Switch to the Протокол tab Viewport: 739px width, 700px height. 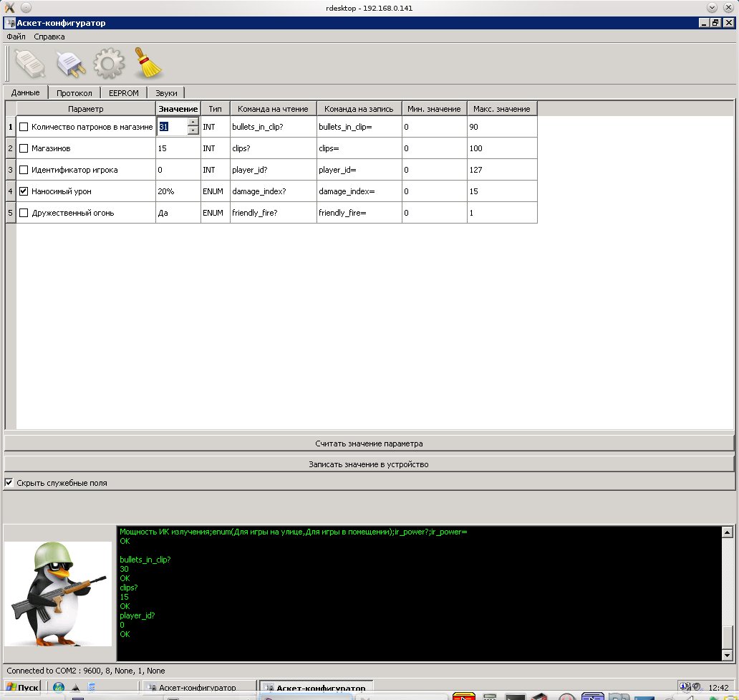tap(74, 93)
